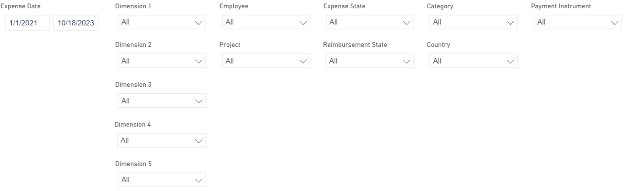Open the Dimension 1 dropdown
The image size is (644, 191).
161,22
